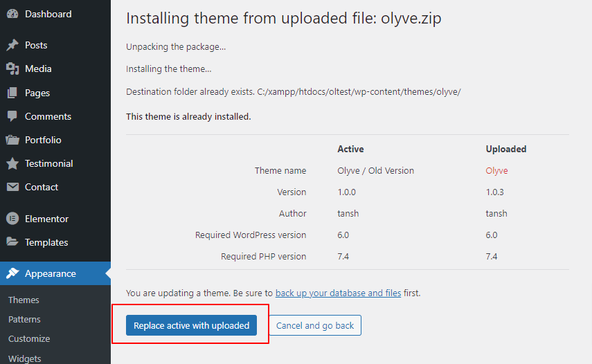
Task: Select Widgets in the Appearance submenu
Action: [25, 358]
